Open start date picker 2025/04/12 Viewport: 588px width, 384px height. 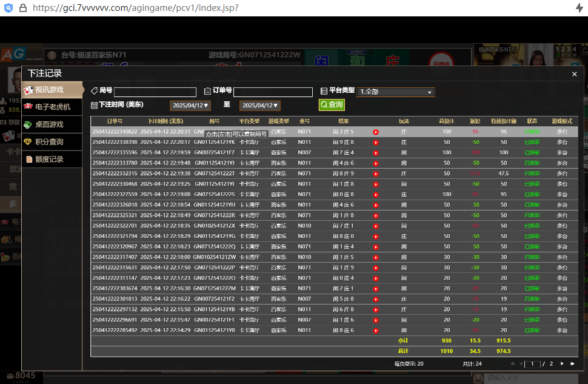(x=190, y=106)
